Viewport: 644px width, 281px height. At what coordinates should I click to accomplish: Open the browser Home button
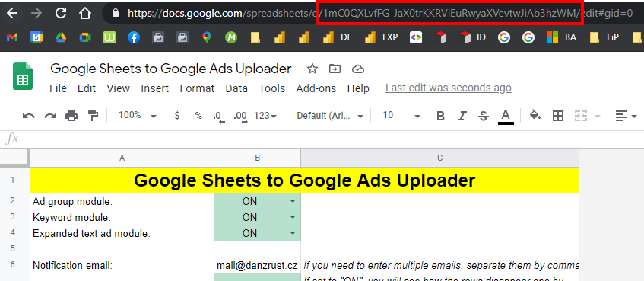pos(85,14)
